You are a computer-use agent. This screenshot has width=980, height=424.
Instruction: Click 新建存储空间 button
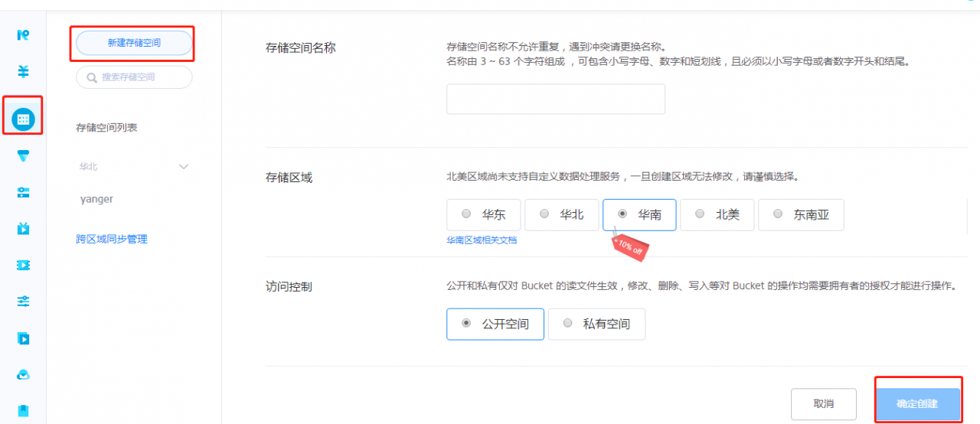coord(134,44)
